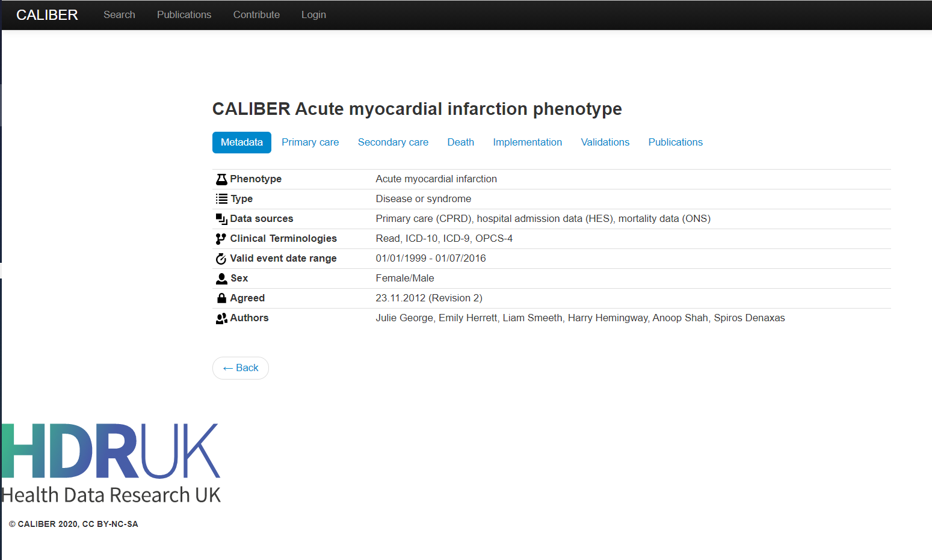Open the phenotype Publications tab
This screenshot has width=932, height=560.
coord(675,143)
